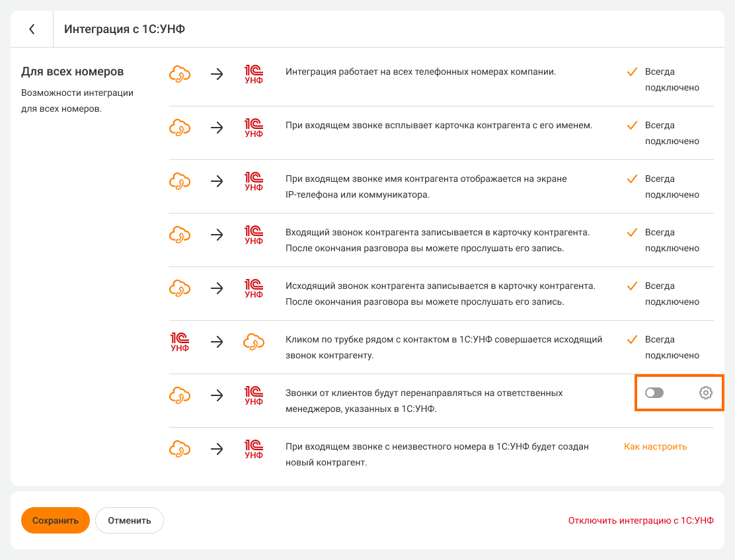Click the Отменить button
Screen dimensions: 735x560
click(130, 520)
